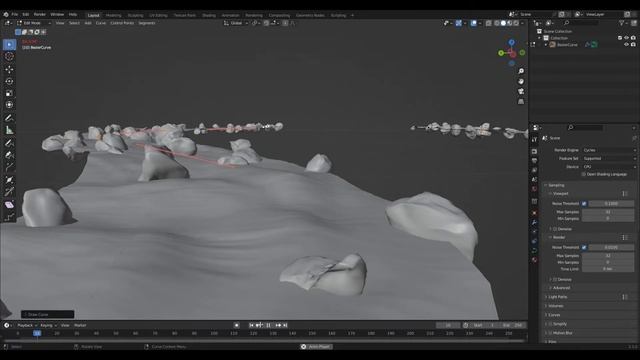Open the Render menu

coord(40,14)
